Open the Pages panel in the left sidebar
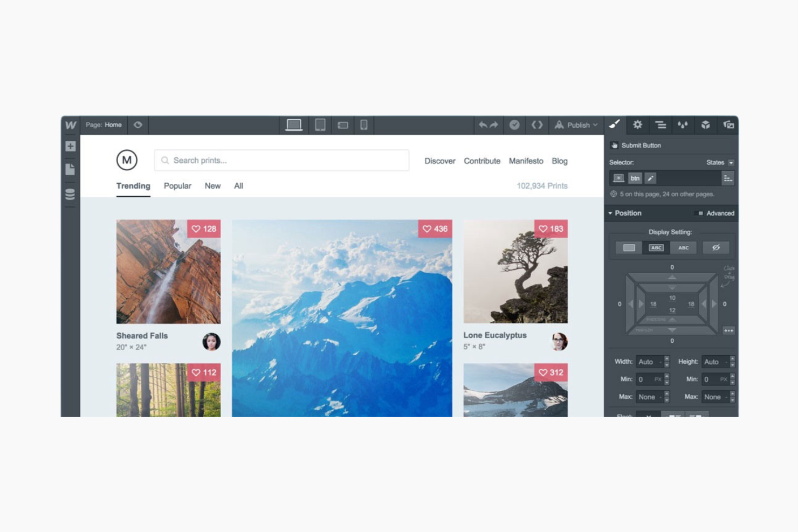The height and width of the screenshot is (532, 798). pyautogui.click(x=70, y=170)
